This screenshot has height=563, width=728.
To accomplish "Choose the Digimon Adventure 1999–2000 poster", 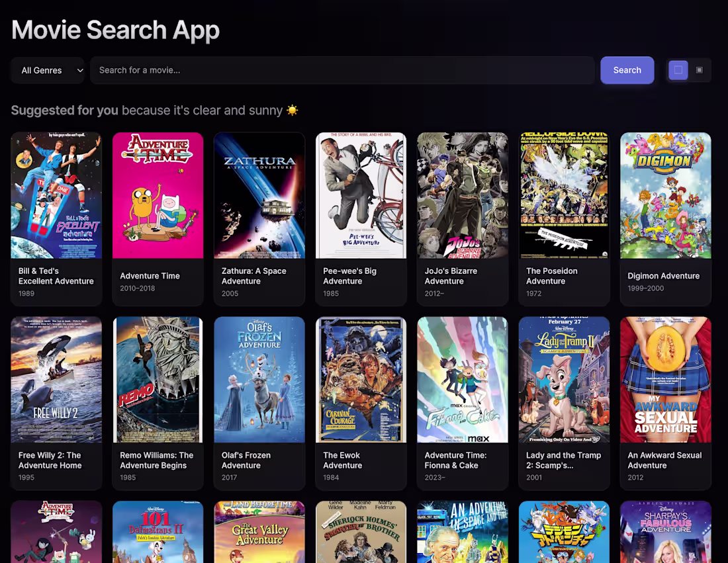I will point(666,195).
